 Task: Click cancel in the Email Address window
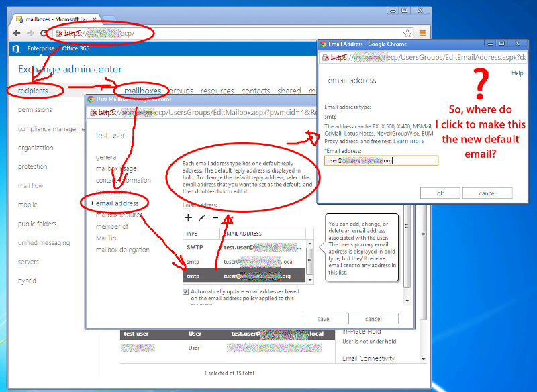[487, 193]
